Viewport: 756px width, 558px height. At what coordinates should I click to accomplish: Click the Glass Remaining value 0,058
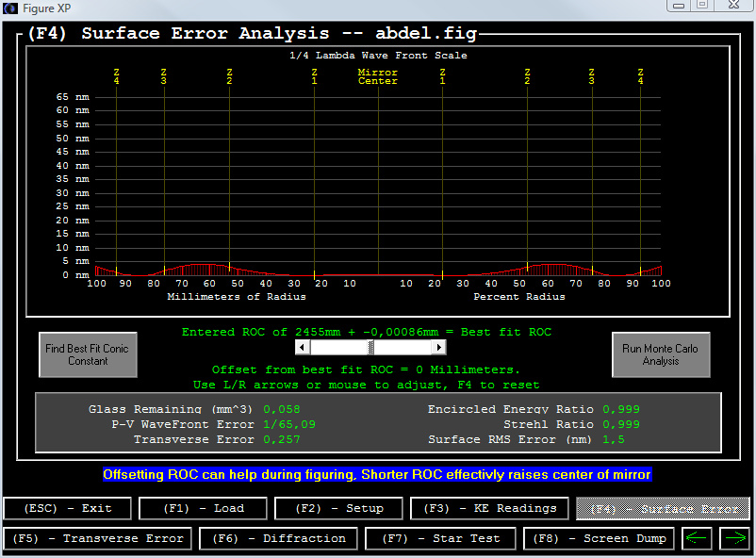click(x=282, y=409)
